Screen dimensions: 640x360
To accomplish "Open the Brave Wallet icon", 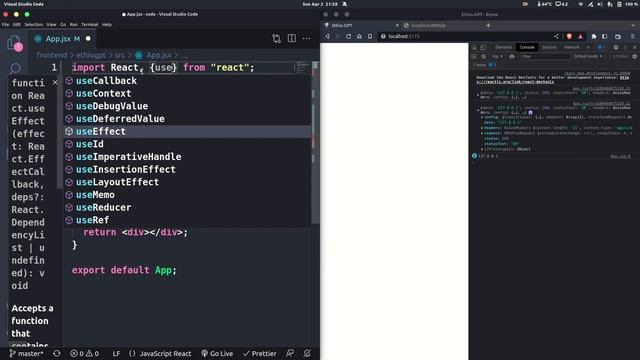I will click(618, 36).
